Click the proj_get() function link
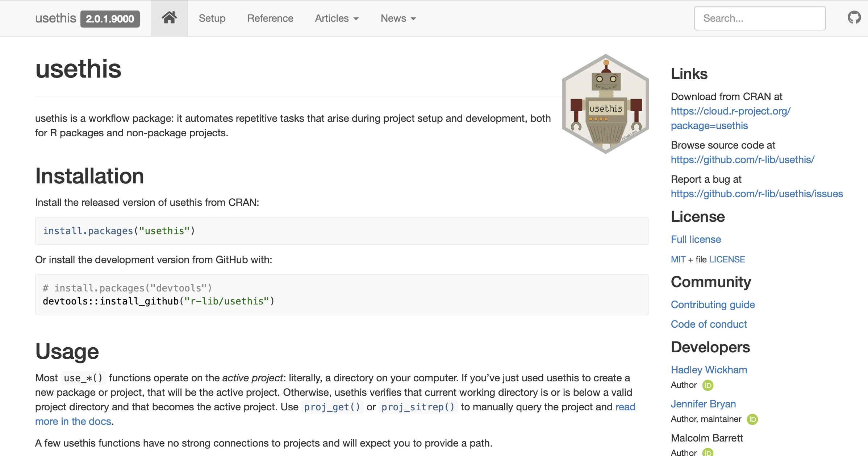 pyautogui.click(x=332, y=407)
